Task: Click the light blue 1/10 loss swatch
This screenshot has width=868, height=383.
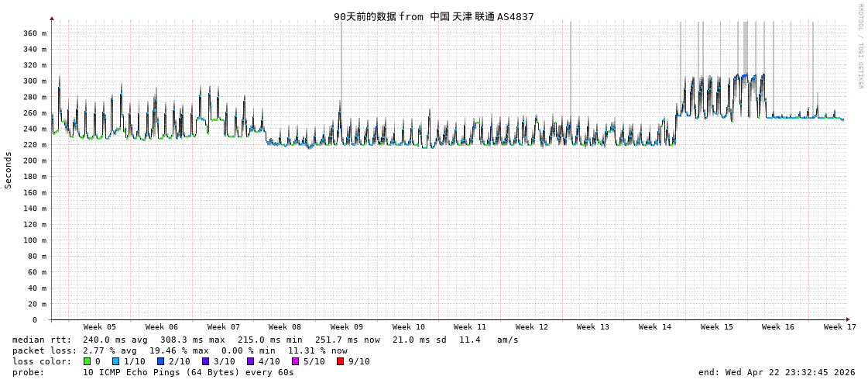Action: click(x=115, y=361)
